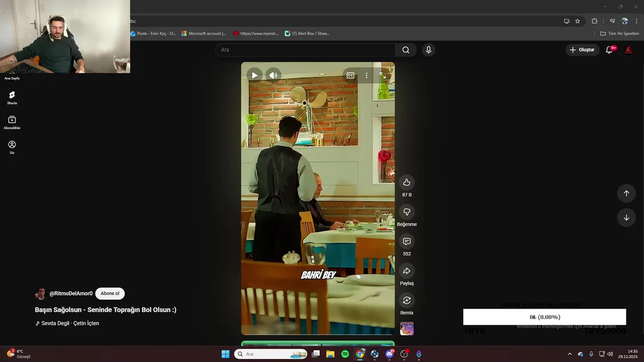Viewport: 644px width, 362px height.
Task: Open the YouTube account avatar menu
Action: pyautogui.click(x=628, y=50)
